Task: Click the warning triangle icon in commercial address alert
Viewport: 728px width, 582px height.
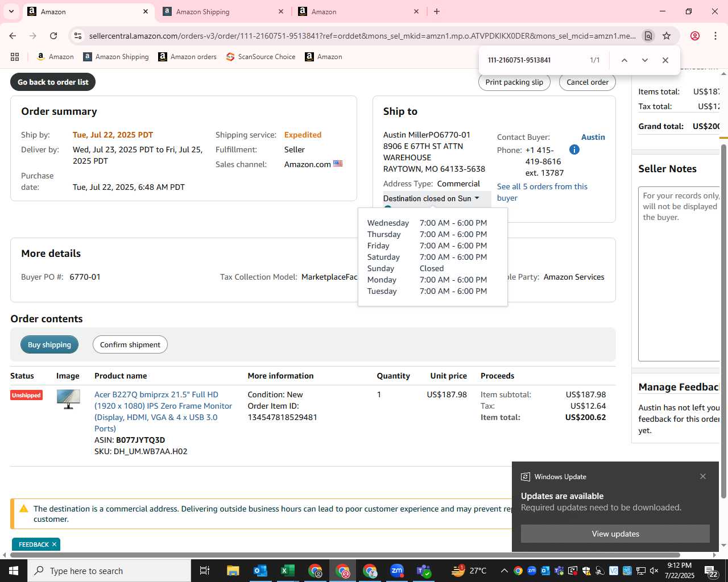Action: [23, 509]
